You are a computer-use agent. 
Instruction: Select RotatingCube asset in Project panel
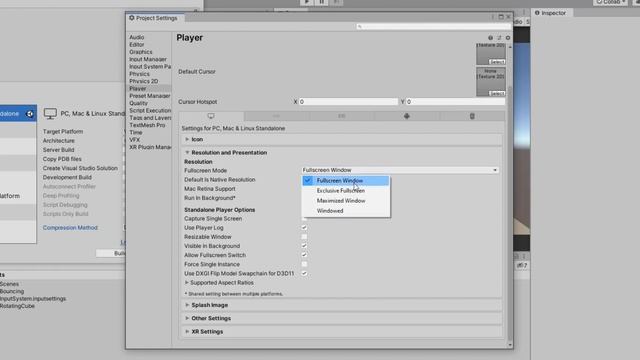17,306
